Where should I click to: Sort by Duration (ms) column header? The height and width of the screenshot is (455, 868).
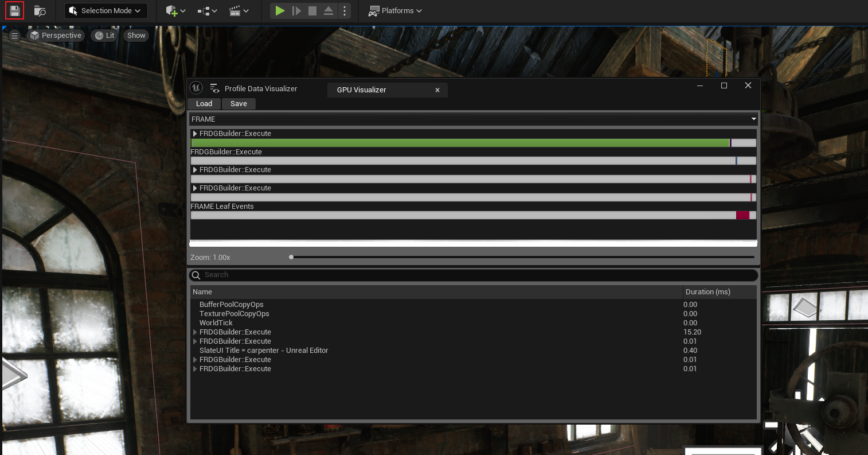point(720,292)
